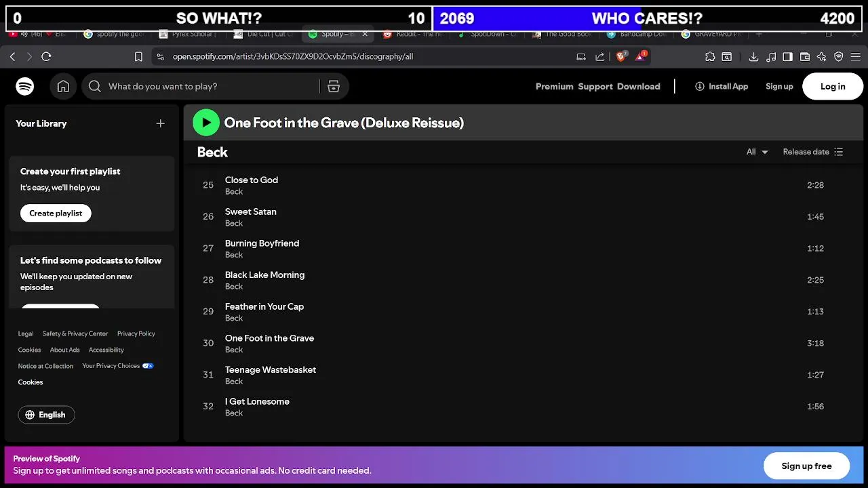Click Sign up free button
This screenshot has width=868, height=488.
[x=806, y=466]
